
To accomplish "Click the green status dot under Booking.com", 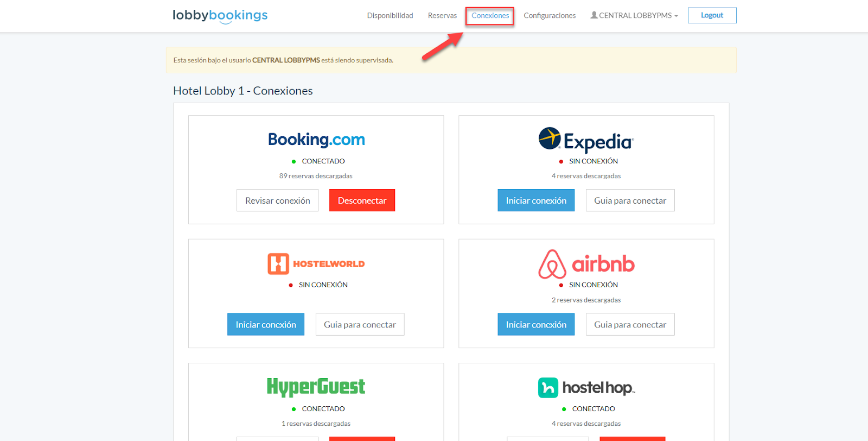I will click(293, 161).
